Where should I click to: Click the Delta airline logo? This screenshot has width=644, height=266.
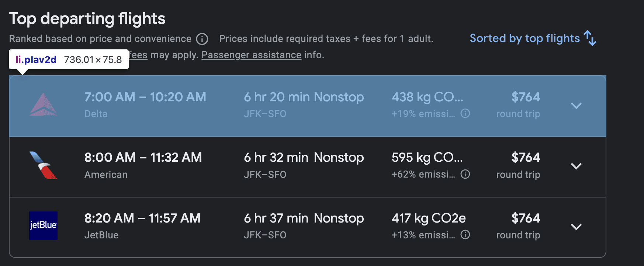tap(43, 105)
